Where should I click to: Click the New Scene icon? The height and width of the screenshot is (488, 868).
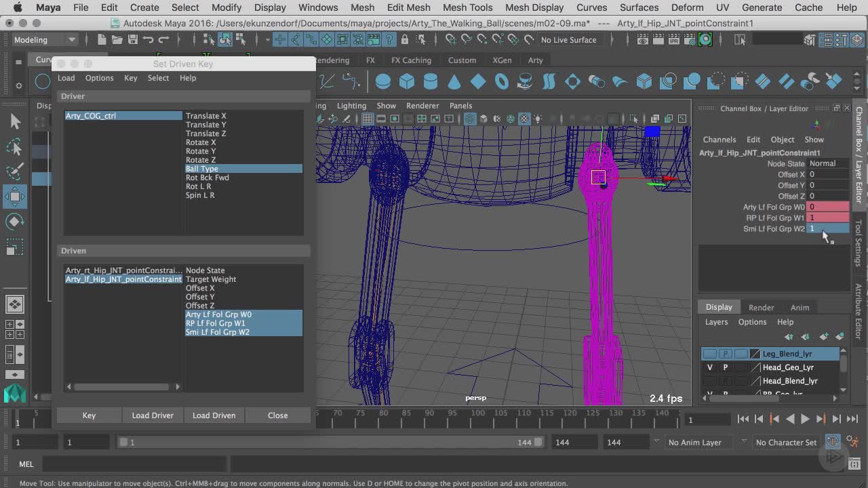click(102, 40)
